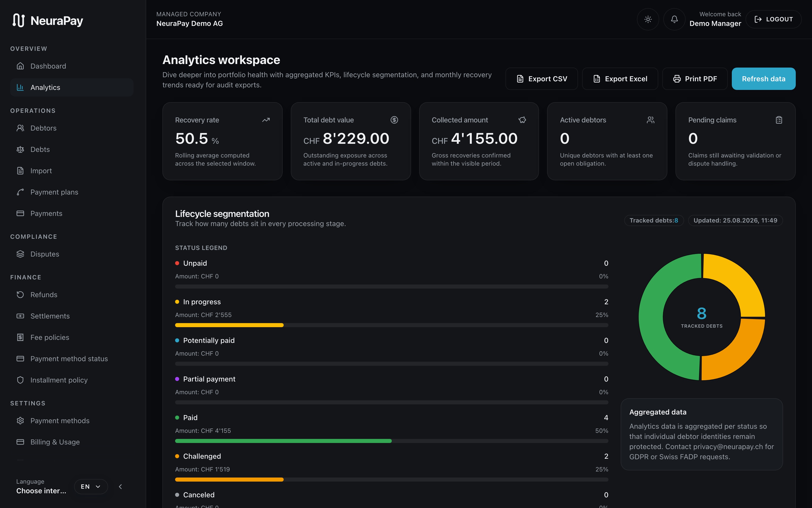Viewport: 812px width, 508px height.
Task: Click the Disputes layers icon
Action: point(20,254)
